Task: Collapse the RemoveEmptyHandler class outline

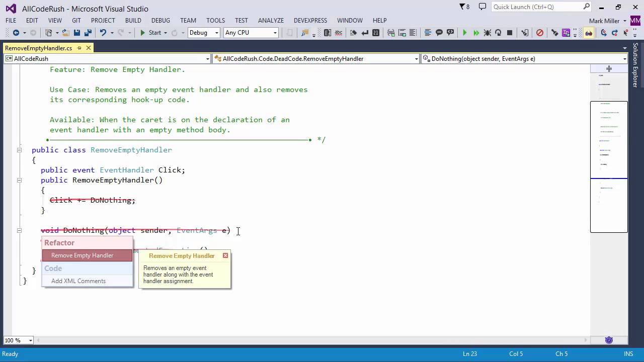Action: coord(19,150)
